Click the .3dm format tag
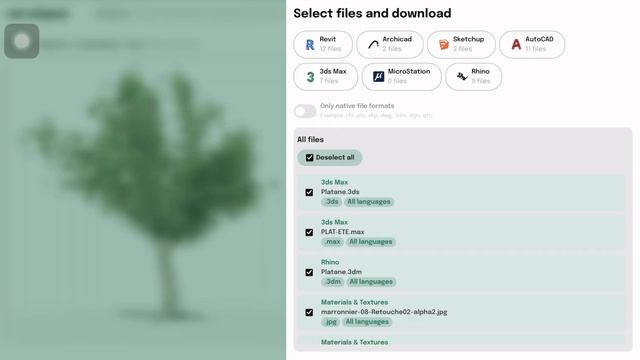This screenshot has width=640, height=360. click(x=333, y=282)
